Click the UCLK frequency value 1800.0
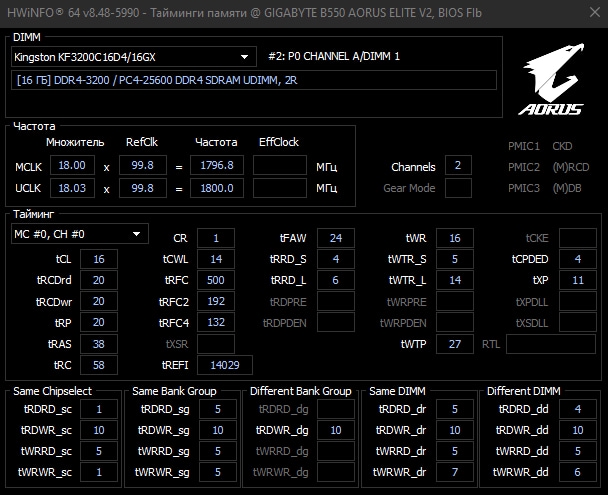 click(217, 188)
